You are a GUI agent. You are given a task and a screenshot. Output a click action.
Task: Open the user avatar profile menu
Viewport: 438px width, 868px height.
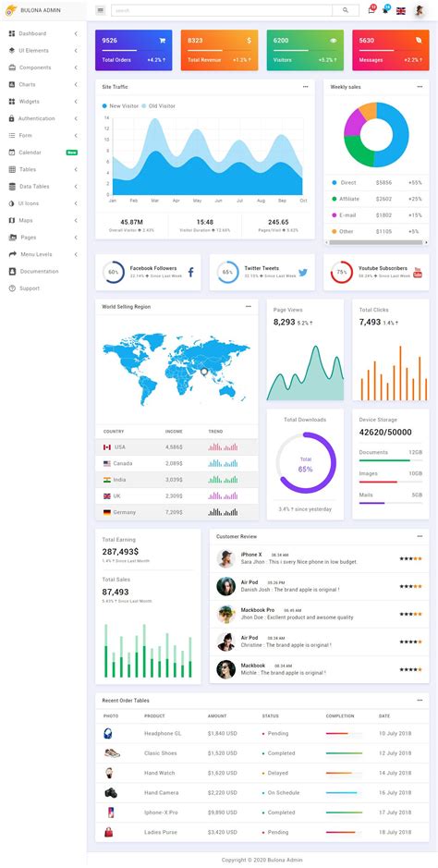tap(420, 10)
